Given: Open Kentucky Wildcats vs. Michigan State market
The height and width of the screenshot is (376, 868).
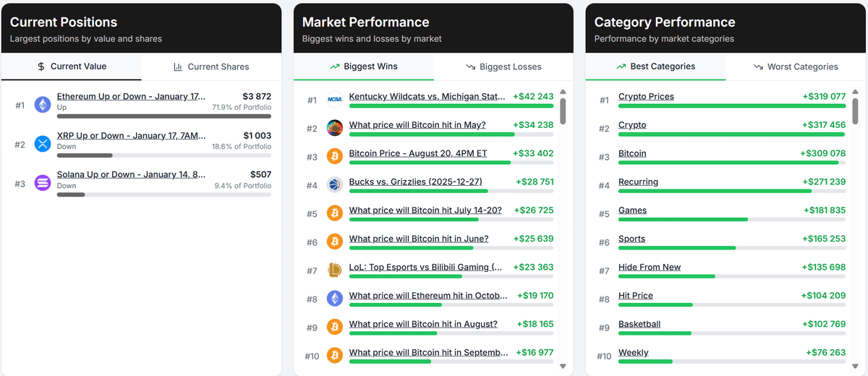Looking at the screenshot, I should click(x=427, y=96).
